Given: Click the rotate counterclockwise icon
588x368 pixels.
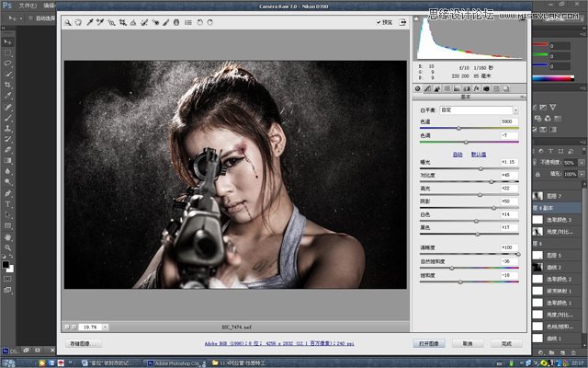Looking at the screenshot, I should point(198,22).
